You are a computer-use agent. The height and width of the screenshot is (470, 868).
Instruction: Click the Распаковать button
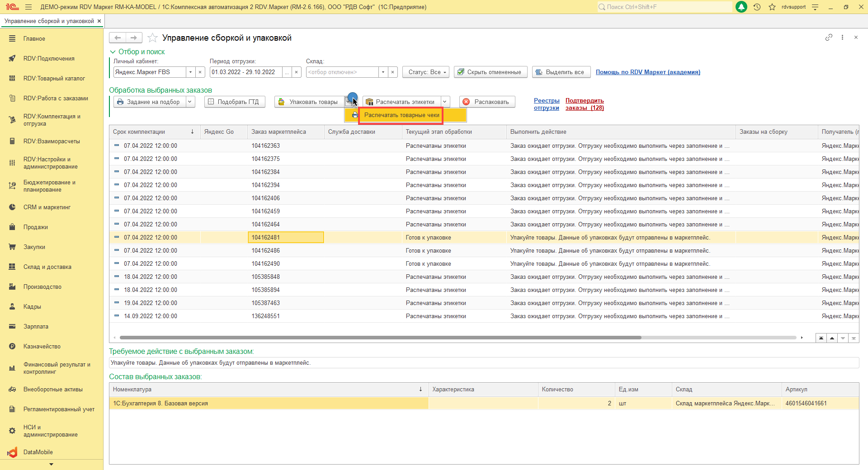[486, 102]
